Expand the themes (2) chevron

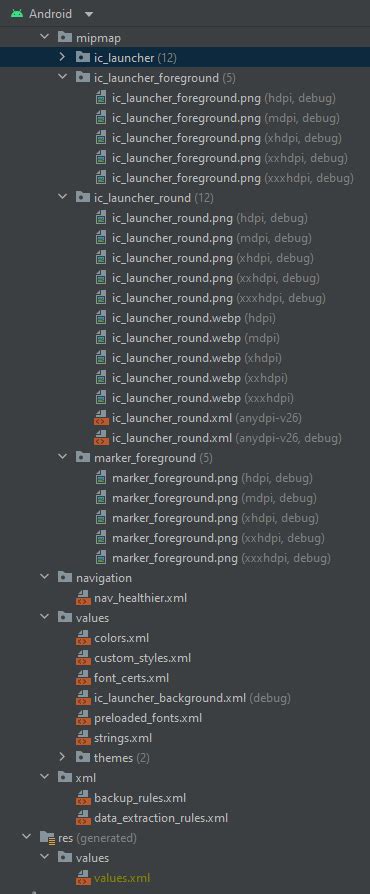pos(63,758)
